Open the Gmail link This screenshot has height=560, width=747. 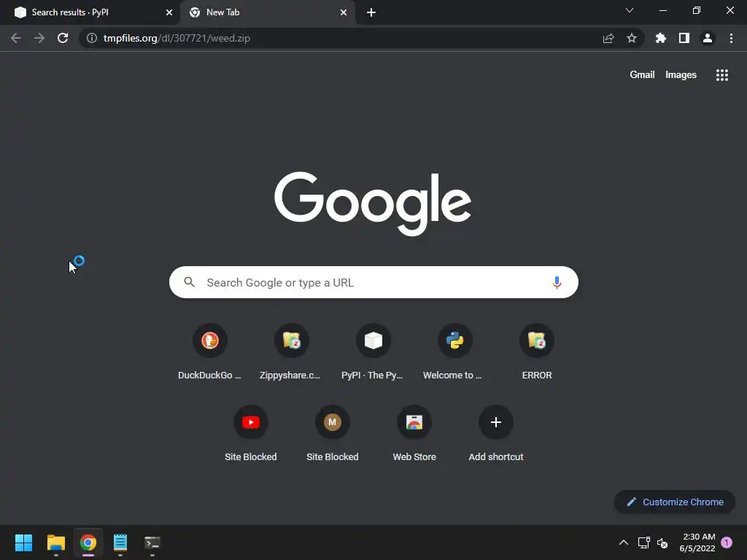(642, 75)
